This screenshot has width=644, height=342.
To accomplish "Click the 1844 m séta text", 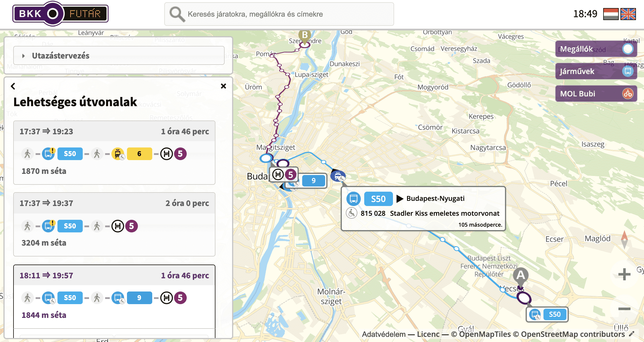I will click(44, 315).
